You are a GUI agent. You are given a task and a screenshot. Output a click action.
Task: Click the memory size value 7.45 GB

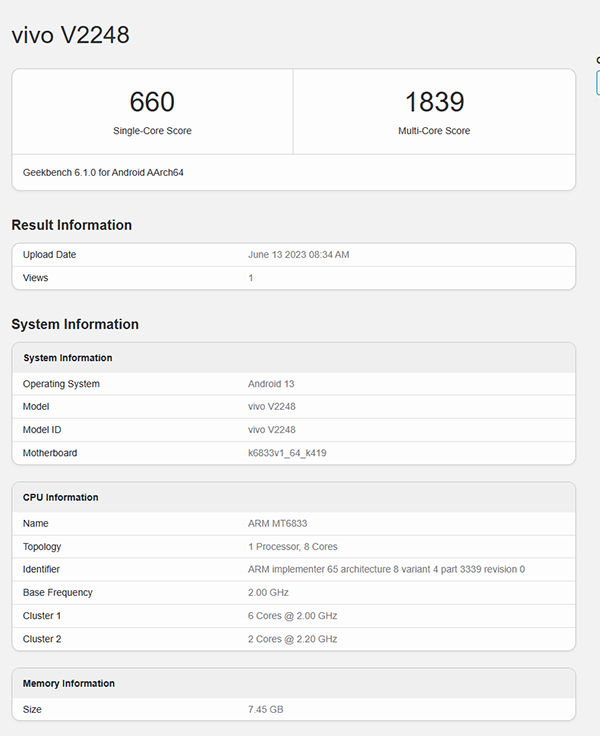[x=265, y=709]
